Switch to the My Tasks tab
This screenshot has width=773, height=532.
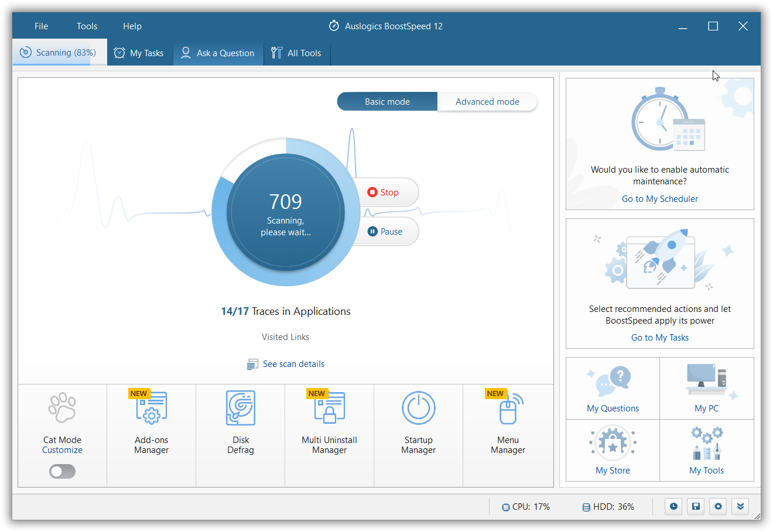pyautogui.click(x=139, y=53)
